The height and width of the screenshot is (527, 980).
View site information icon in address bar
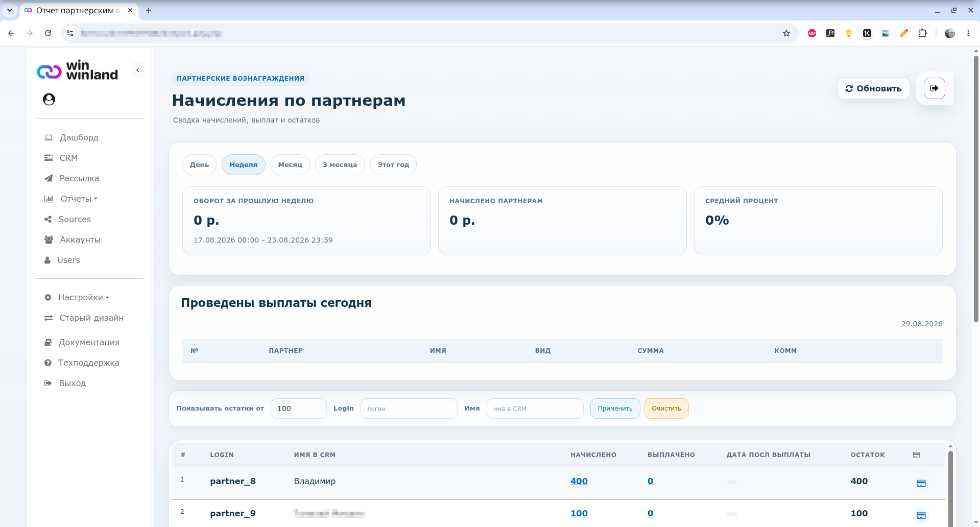[x=70, y=33]
